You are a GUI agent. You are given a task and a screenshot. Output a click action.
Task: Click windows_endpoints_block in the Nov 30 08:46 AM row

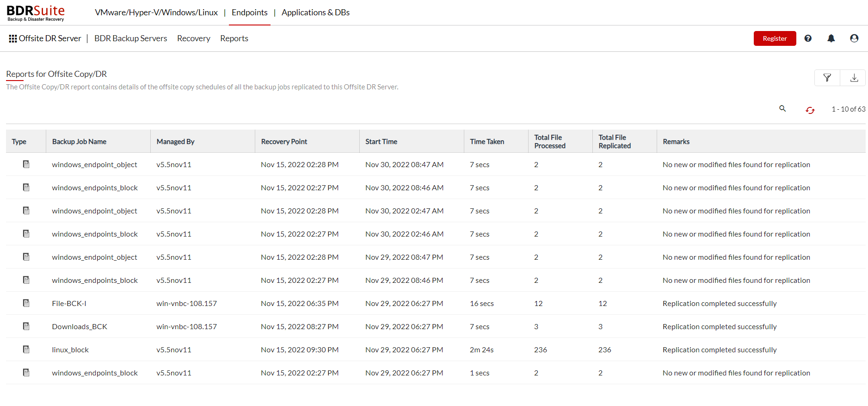95,188
